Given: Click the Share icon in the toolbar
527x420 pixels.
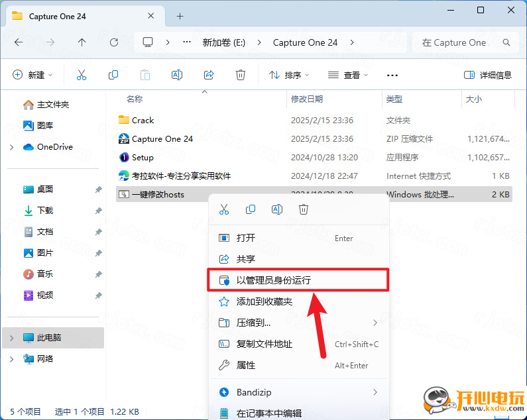Looking at the screenshot, I should pyautogui.click(x=209, y=75).
